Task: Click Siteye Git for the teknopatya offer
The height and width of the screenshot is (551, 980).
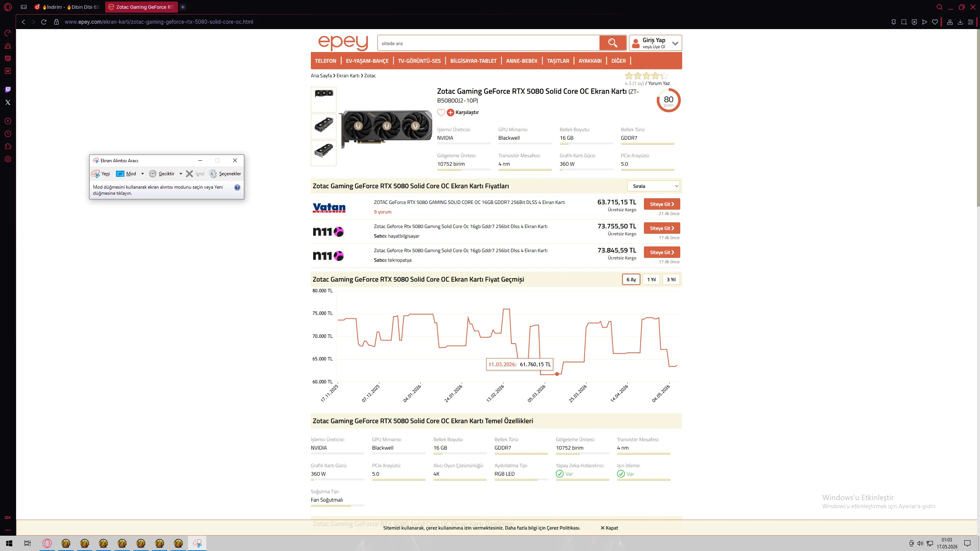Action: 662,253
